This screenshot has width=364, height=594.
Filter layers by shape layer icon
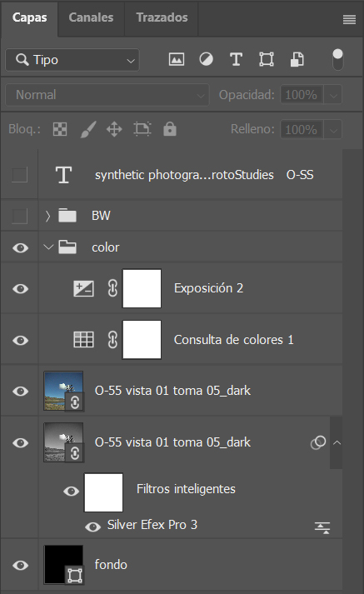point(267,59)
